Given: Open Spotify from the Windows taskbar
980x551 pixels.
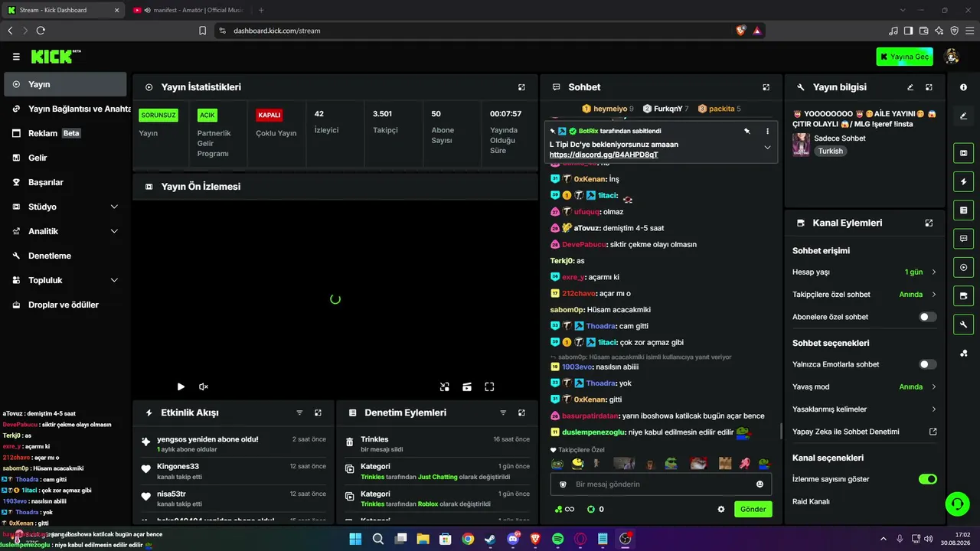Looking at the screenshot, I should click(x=557, y=539).
